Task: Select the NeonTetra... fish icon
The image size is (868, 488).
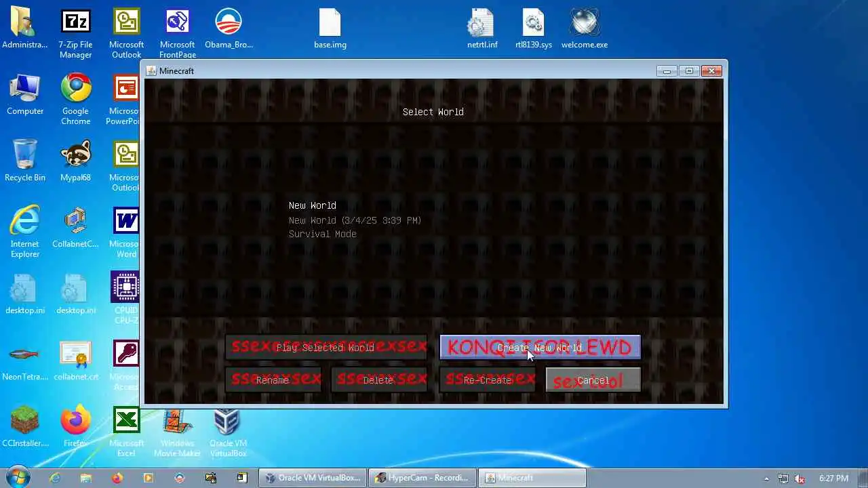Action: [25, 361]
